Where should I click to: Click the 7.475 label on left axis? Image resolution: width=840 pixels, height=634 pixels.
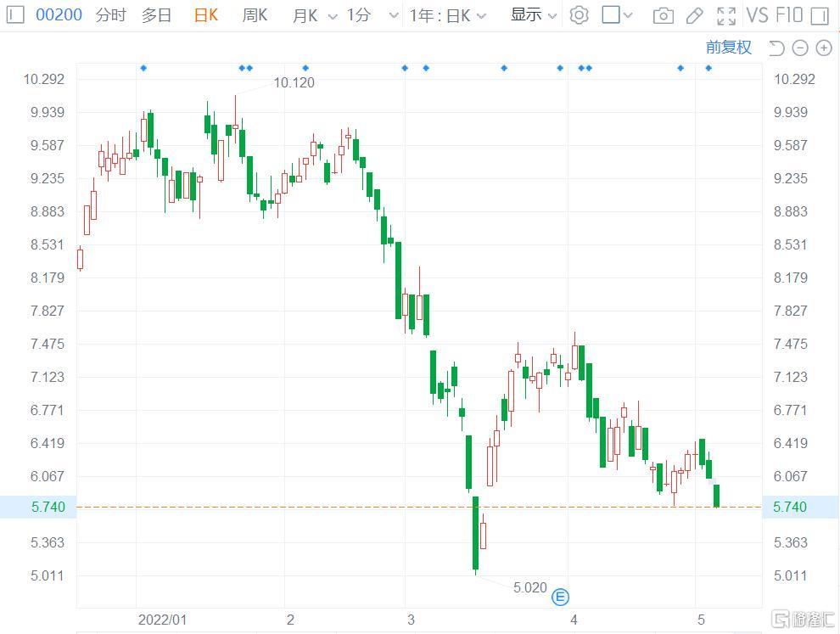[48, 344]
